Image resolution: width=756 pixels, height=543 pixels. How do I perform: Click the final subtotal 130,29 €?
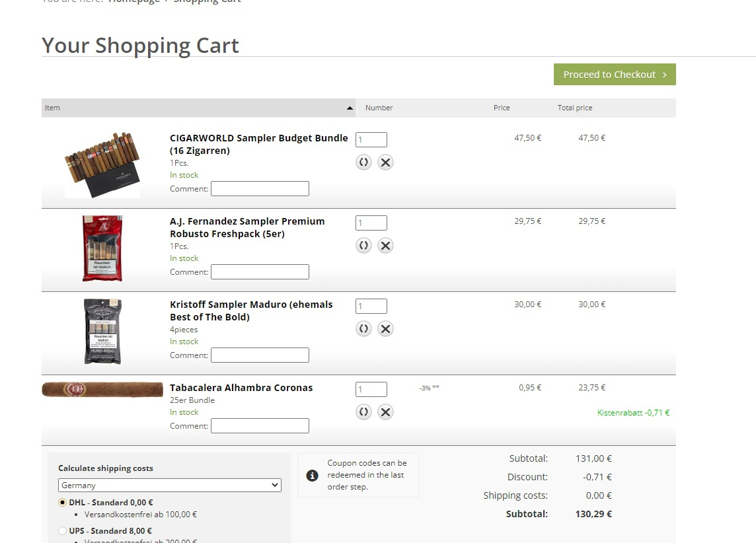(593, 514)
